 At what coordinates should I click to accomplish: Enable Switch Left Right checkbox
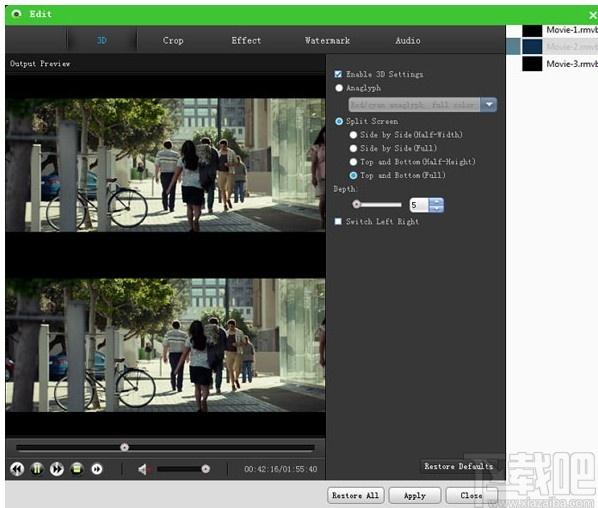[x=338, y=221]
